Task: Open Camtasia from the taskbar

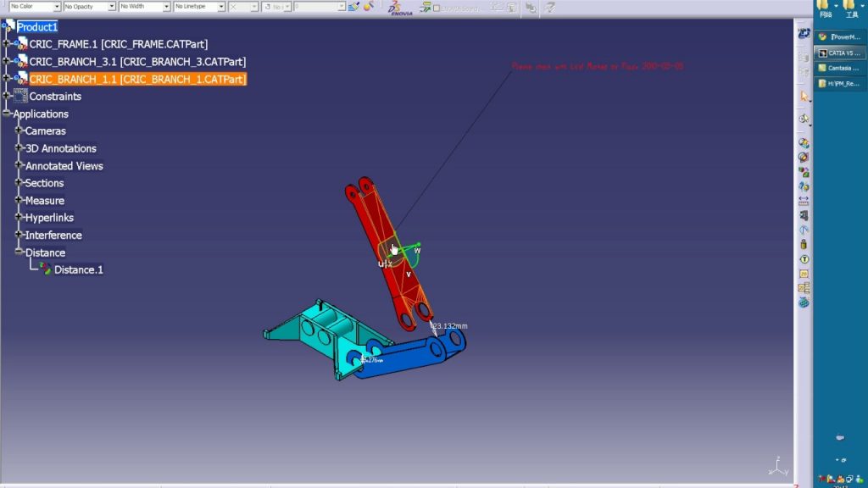Action: 842,68
